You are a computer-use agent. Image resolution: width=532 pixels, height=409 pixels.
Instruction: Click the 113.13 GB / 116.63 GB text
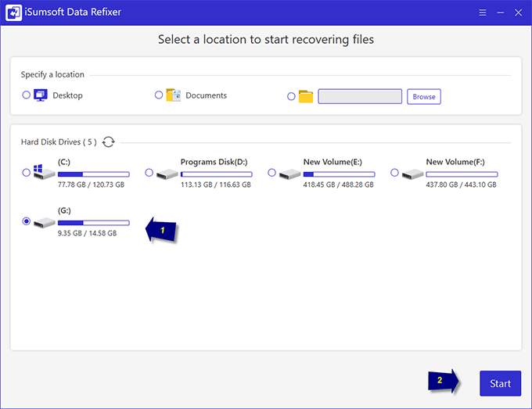(215, 185)
